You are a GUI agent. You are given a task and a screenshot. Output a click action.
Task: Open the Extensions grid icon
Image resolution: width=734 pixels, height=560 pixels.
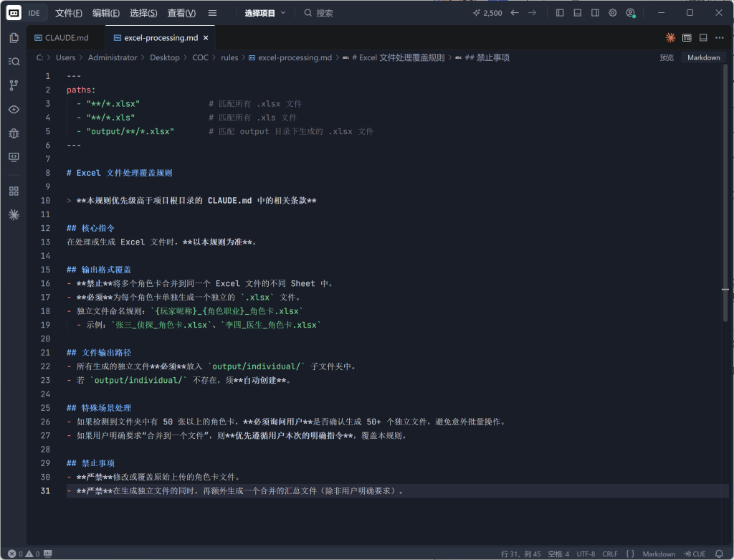[14, 191]
